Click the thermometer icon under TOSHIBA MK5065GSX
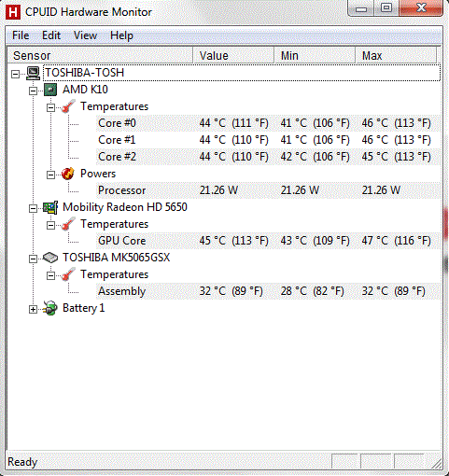 point(68,274)
